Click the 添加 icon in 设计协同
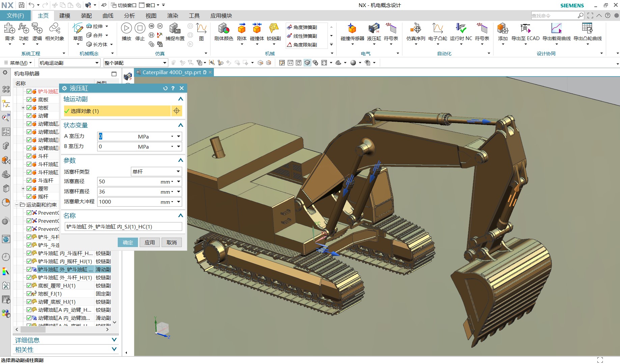This screenshot has width=620, height=364. pos(503,28)
